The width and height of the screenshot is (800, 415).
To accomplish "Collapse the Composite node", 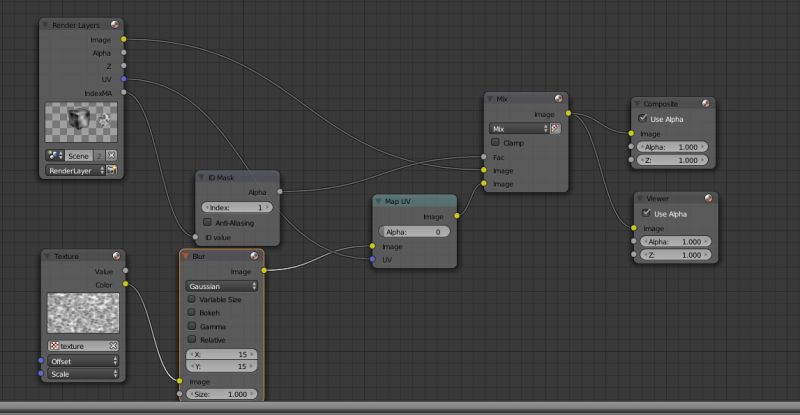I will (x=637, y=104).
